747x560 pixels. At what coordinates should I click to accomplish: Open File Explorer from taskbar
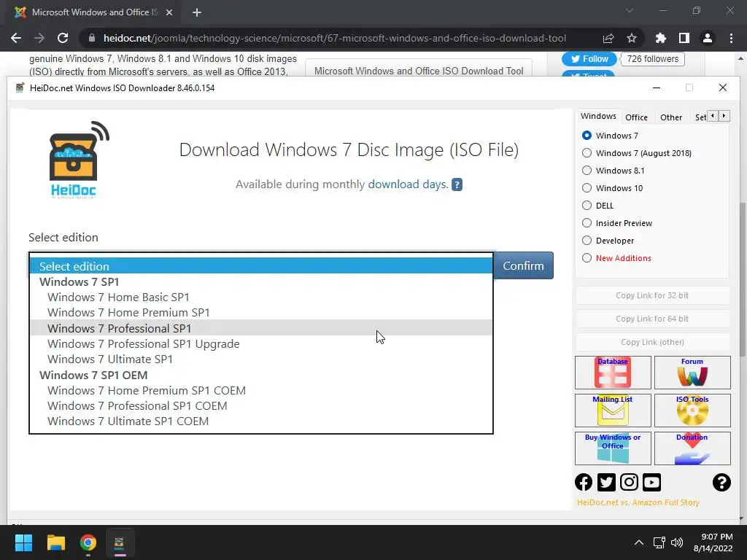(x=55, y=542)
